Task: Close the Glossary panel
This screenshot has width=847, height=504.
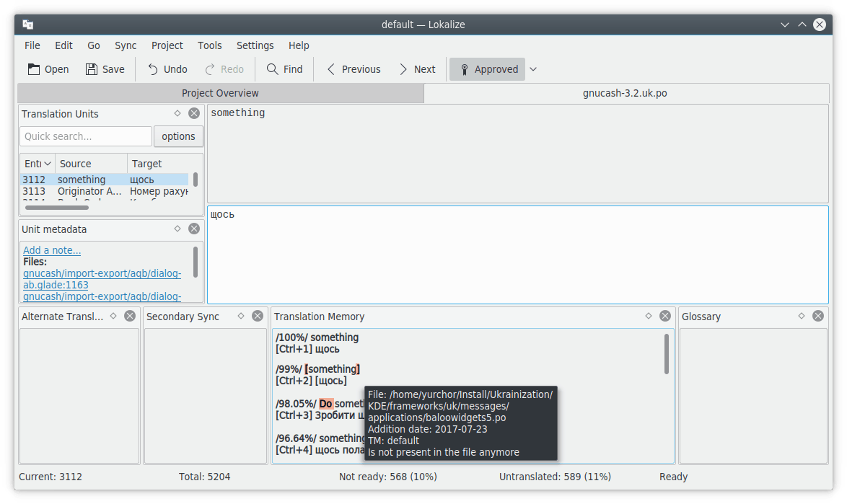Action: click(x=817, y=316)
